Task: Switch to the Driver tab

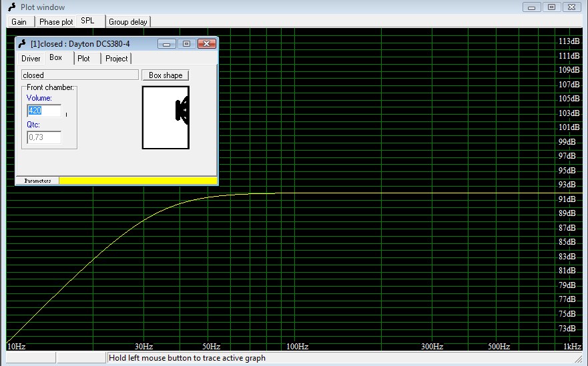Action: point(31,59)
